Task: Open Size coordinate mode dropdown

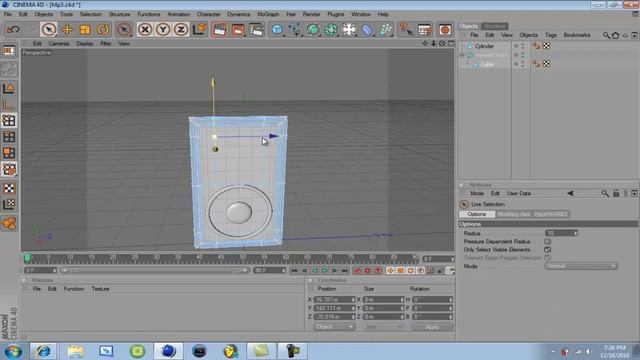Action: point(383,327)
